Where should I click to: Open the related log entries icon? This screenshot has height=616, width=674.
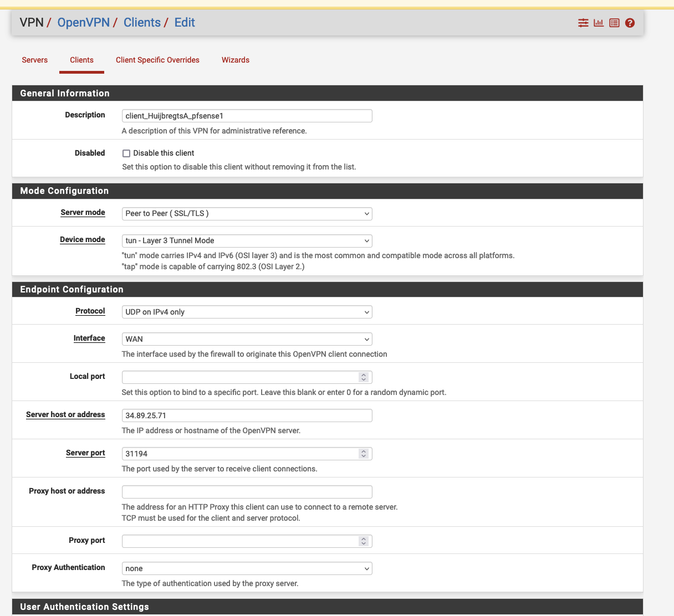[614, 23]
